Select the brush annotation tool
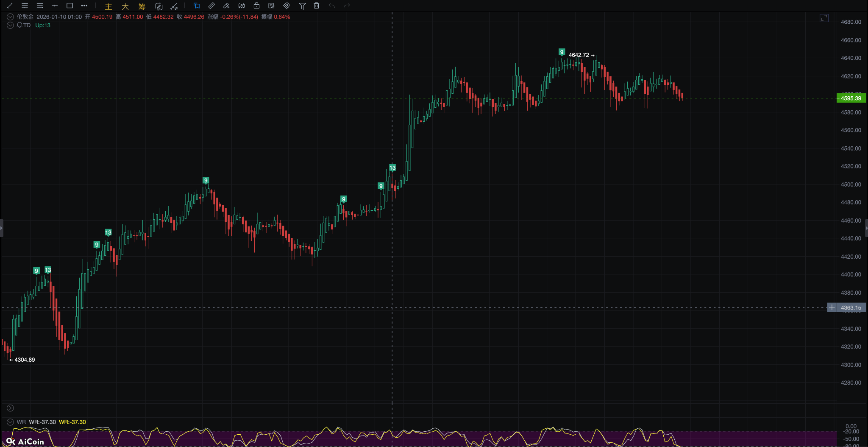This screenshot has width=868, height=447. 226,6
